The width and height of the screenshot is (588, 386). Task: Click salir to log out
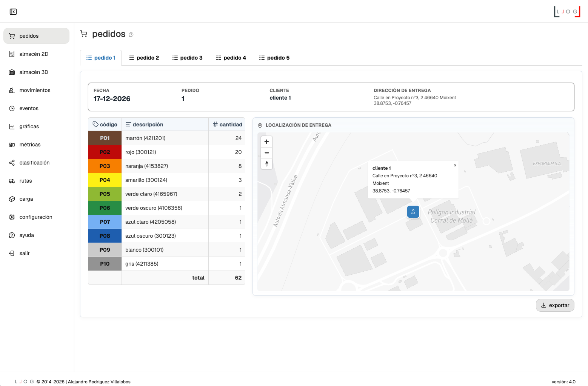tap(24, 253)
